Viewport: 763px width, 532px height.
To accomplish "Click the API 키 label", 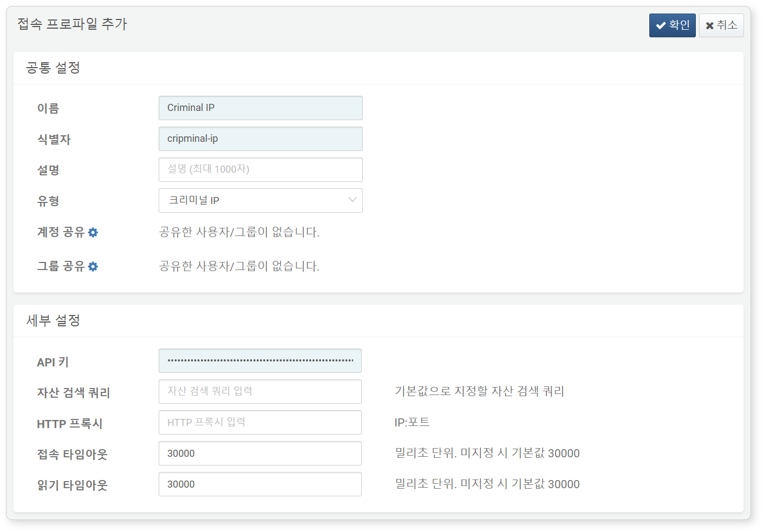I will [x=53, y=362].
